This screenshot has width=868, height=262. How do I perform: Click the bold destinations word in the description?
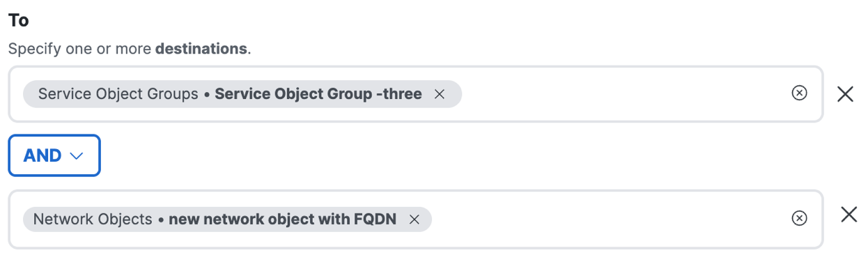click(201, 49)
